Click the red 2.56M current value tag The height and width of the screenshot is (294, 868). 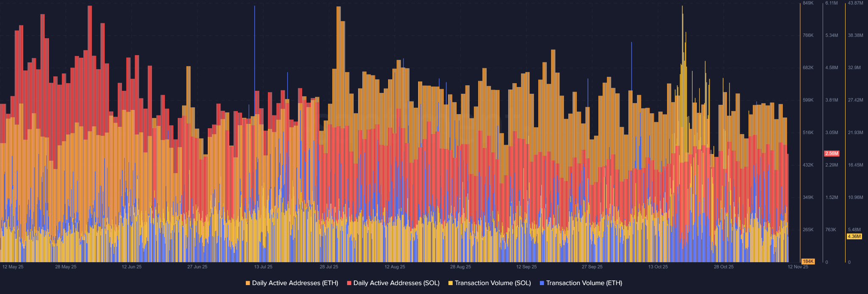click(x=832, y=154)
